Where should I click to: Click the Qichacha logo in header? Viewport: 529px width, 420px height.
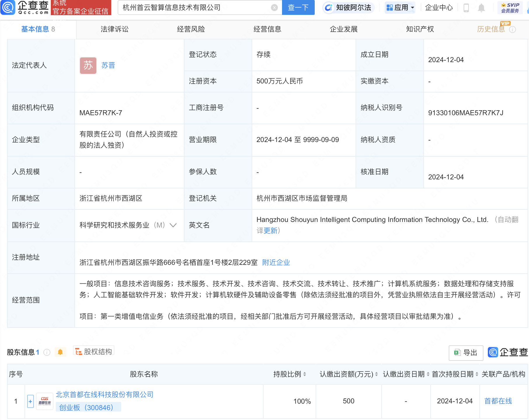click(25, 7)
